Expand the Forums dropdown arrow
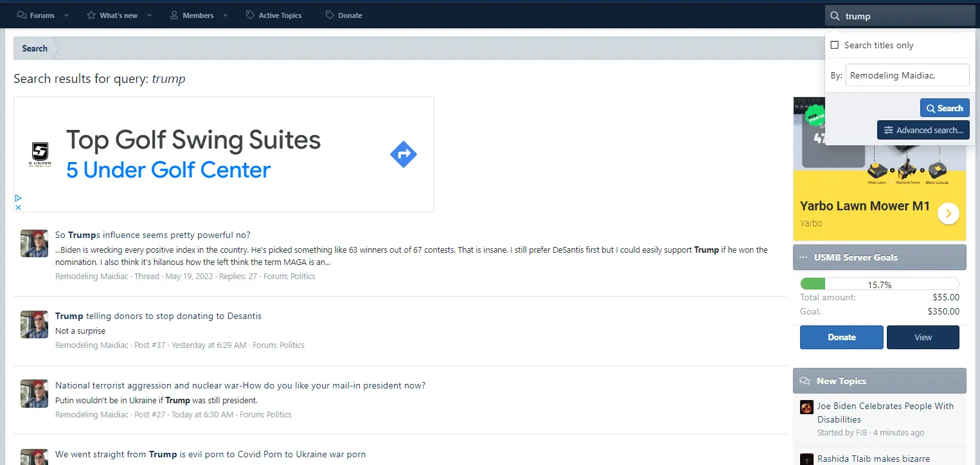980x465 pixels. pos(66,15)
